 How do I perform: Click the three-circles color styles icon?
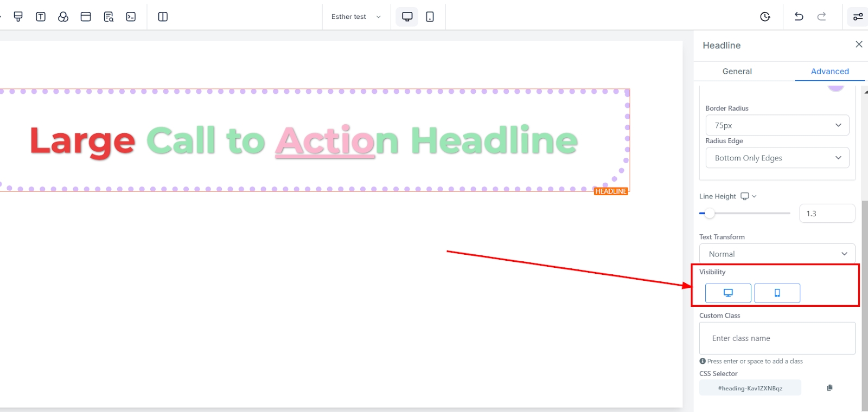(x=63, y=17)
